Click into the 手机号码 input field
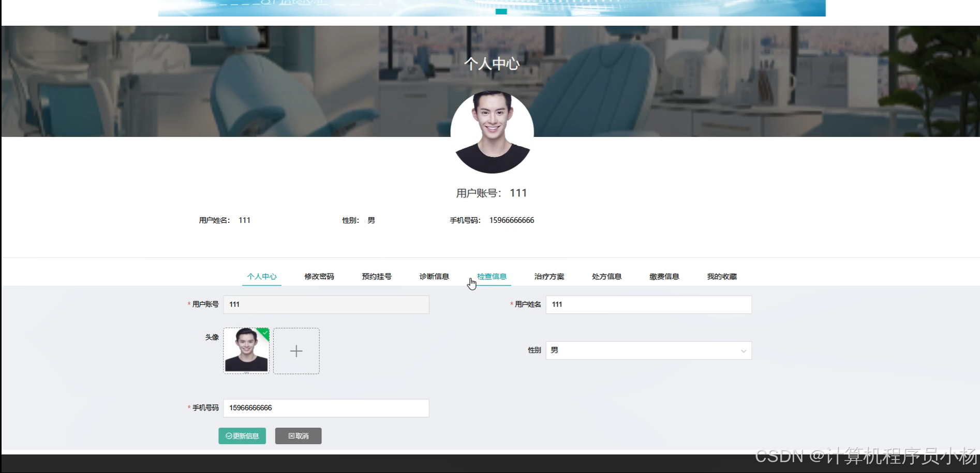 [326, 408]
